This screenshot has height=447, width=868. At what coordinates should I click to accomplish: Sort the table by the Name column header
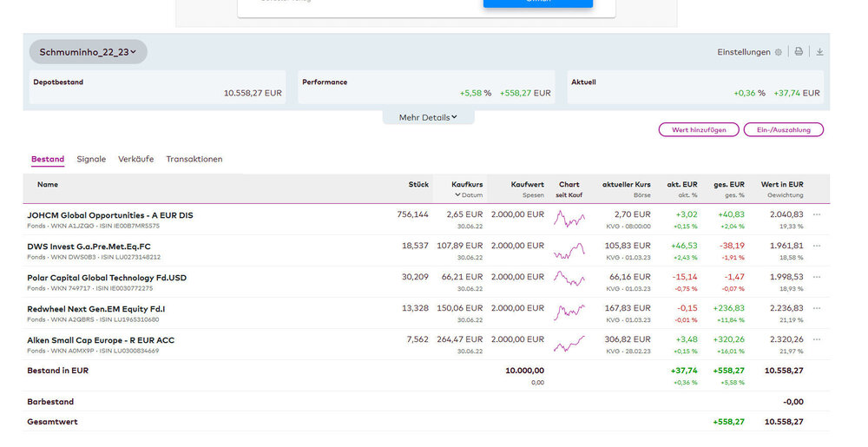(x=48, y=185)
